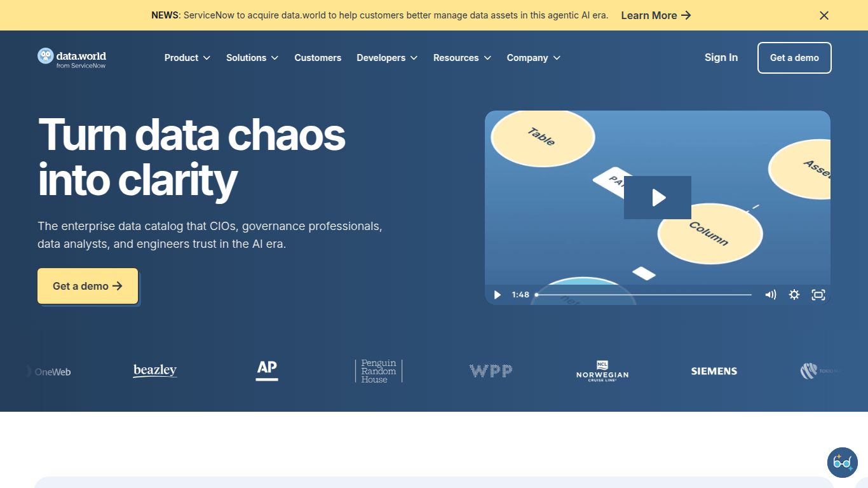Select Sign In

click(x=721, y=57)
